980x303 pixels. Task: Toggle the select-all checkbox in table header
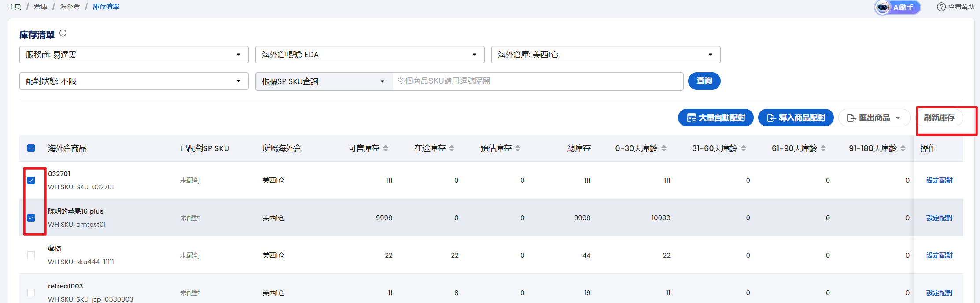click(31, 148)
